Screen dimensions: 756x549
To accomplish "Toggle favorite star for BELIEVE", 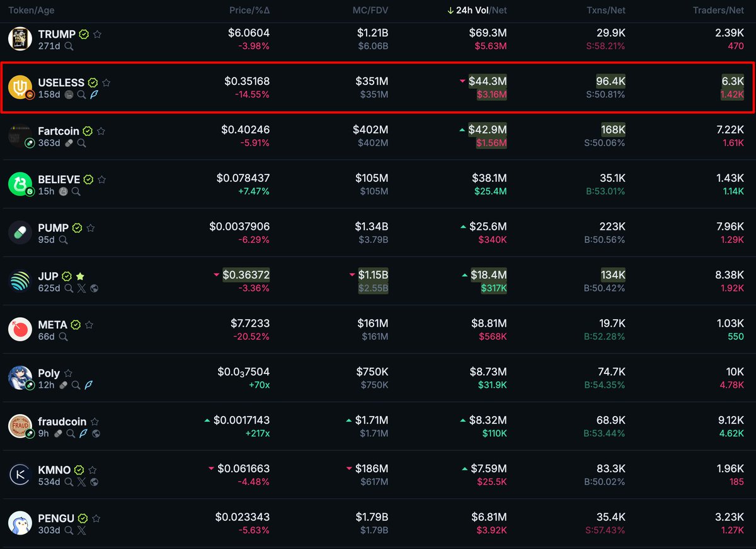I will click(x=101, y=179).
